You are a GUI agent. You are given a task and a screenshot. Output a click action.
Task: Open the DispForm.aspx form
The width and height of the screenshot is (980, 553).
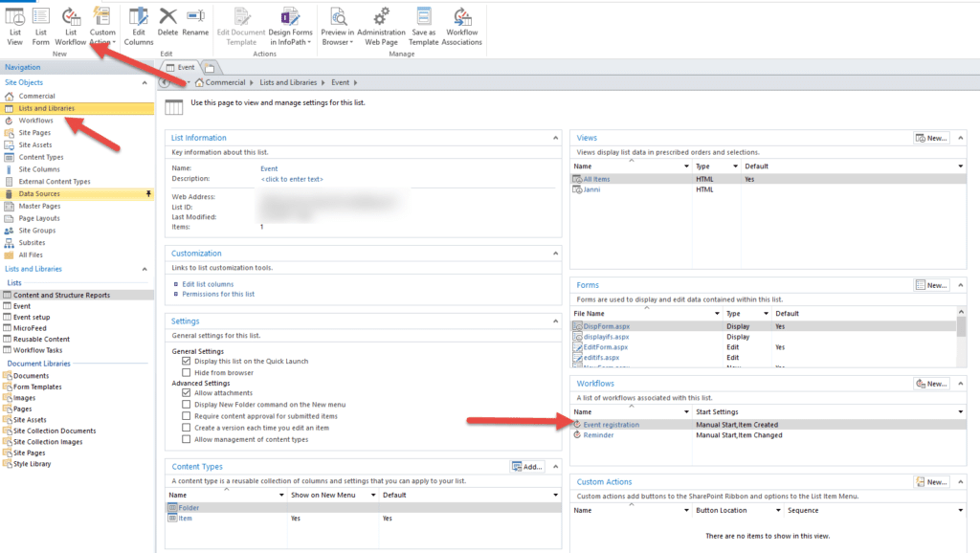point(606,326)
